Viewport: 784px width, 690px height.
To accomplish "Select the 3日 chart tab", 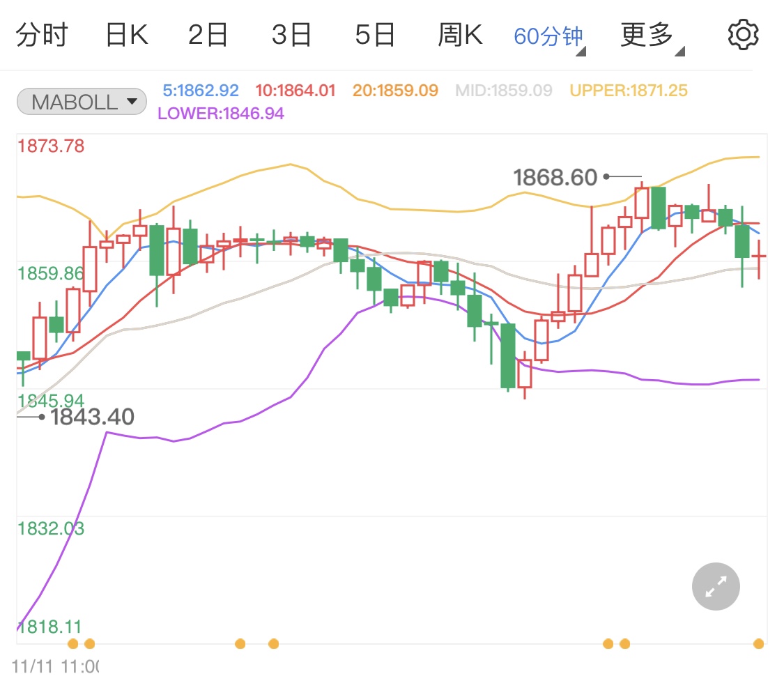I will click(x=291, y=35).
